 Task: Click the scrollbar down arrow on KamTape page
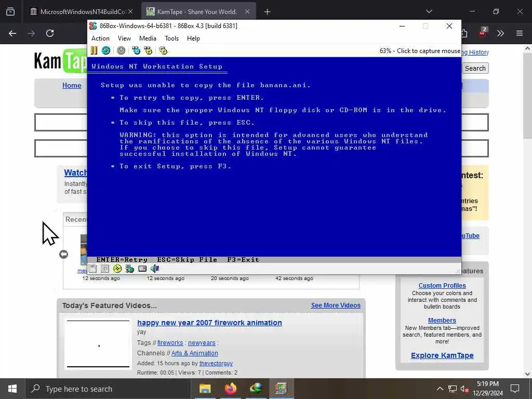point(527,374)
